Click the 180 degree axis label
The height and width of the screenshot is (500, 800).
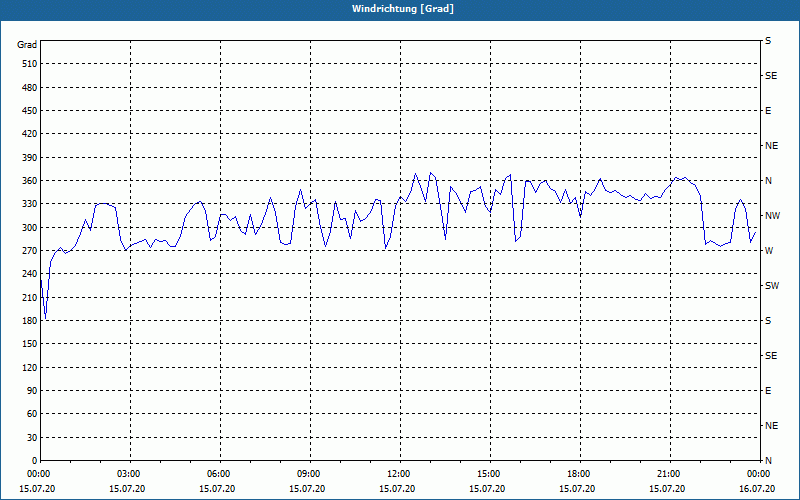point(30,320)
